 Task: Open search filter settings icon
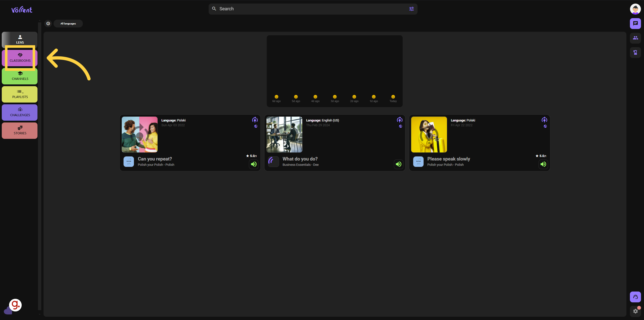(x=411, y=9)
